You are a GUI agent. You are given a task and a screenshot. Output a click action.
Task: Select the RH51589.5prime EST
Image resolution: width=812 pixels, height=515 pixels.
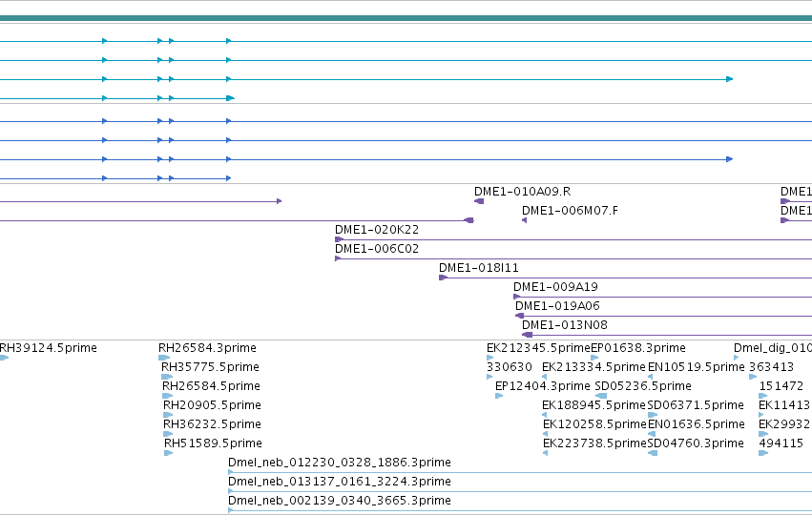pyautogui.click(x=213, y=443)
